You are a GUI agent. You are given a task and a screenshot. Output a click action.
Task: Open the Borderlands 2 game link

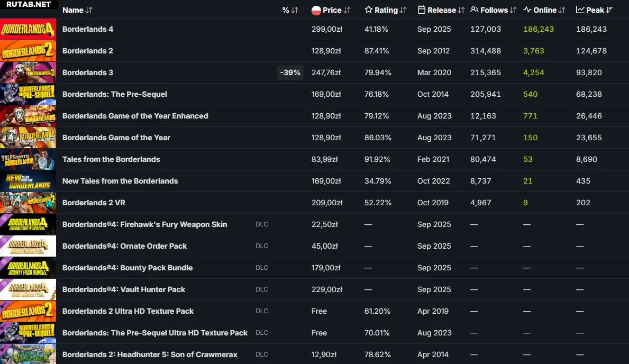pyautogui.click(x=87, y=51)
